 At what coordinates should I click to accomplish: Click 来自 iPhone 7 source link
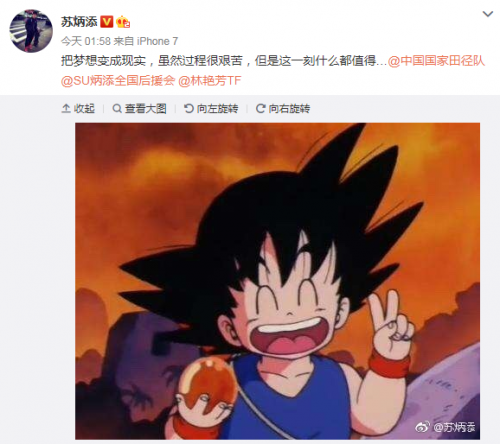point(146,41)
